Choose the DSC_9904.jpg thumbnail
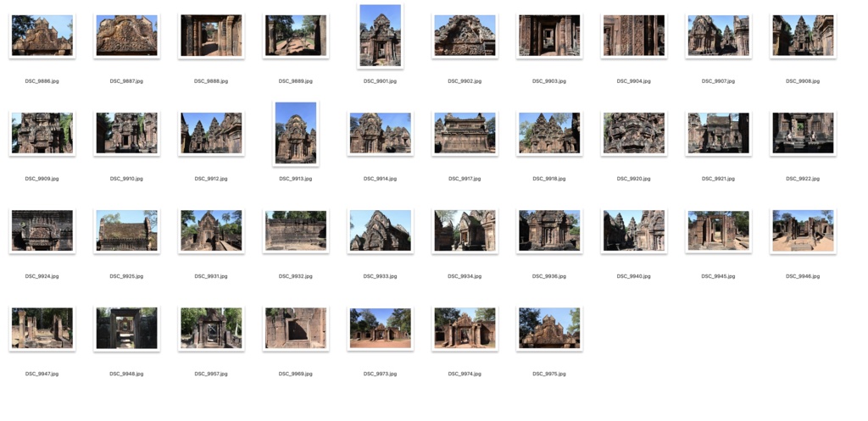This screenshot has width=868, height=421. (634, 36)
